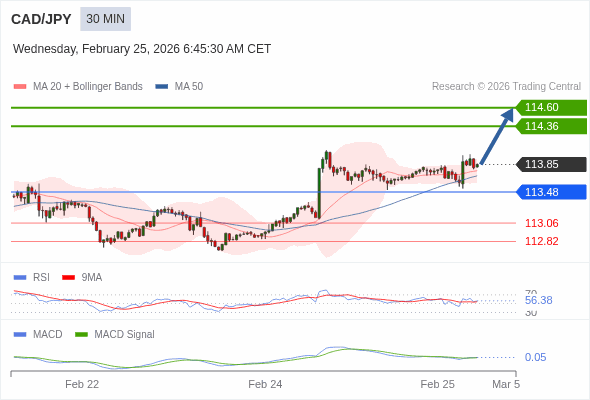Click the Feb 25 date axis label
The width and height of the screenshot is (590, 400).
[x=438, y=384]
